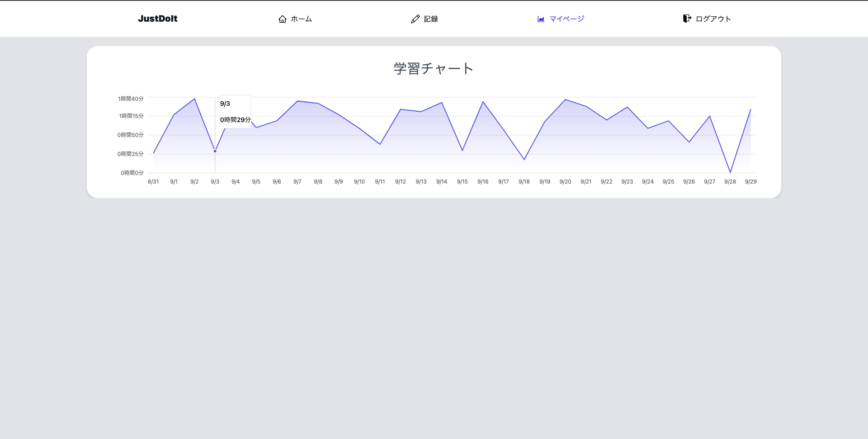This screenshot has height=439, width=868.
Task: Open the ホーム navigation link
Action: point(295,19)
